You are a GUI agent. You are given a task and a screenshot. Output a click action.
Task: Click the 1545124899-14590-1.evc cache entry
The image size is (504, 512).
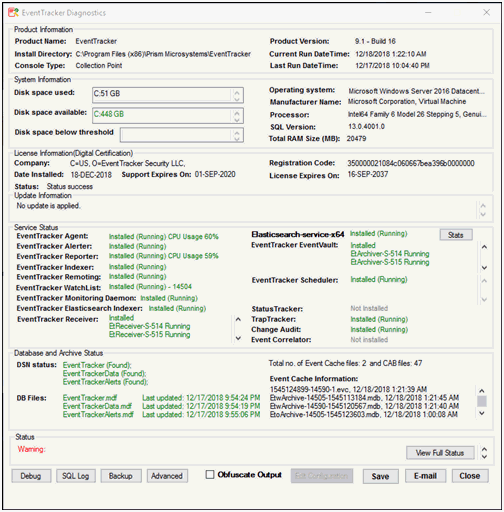coord(348,389)
